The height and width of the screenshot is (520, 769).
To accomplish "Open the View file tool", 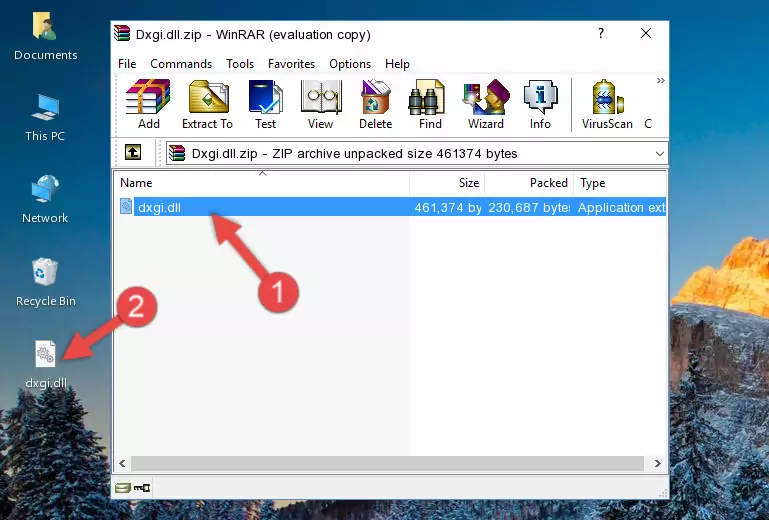I will [321, 104].
